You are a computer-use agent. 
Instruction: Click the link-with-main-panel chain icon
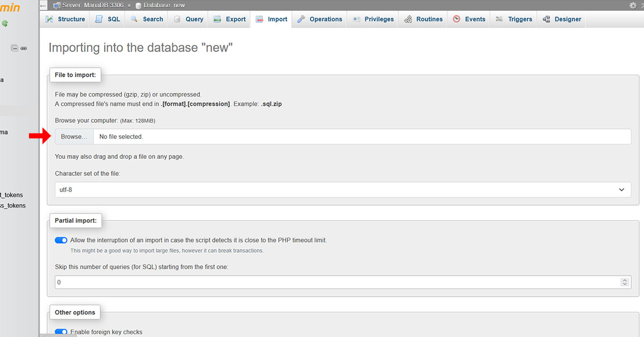click(x=24, y=48)
